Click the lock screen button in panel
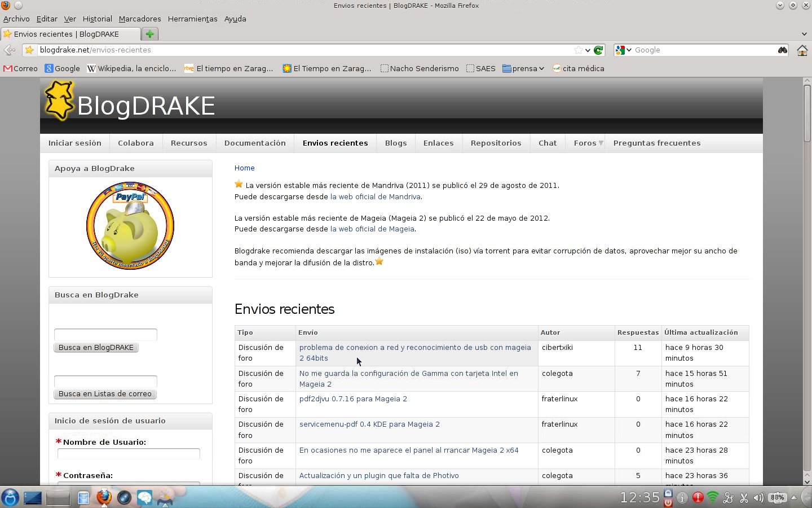 click(x=668, y=493)
